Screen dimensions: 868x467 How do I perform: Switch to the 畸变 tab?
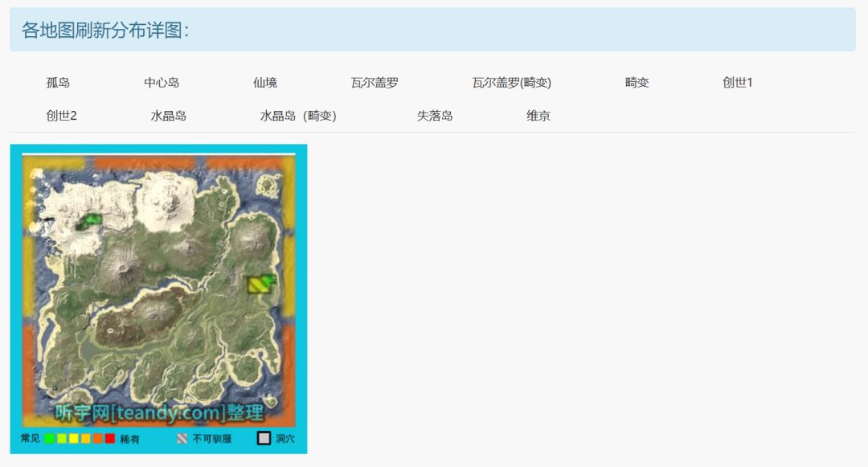637,83
